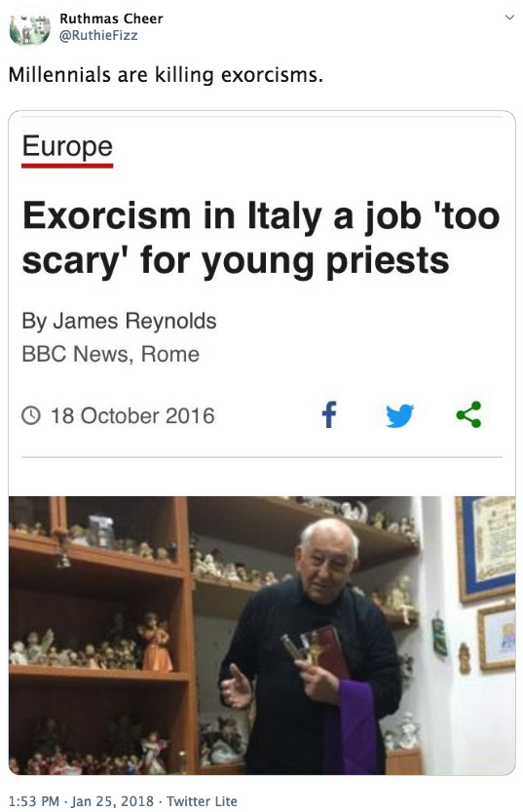The image size is (523, 812).
Task: Share the article via Twitter bird icon
Action: coord(399,415)
